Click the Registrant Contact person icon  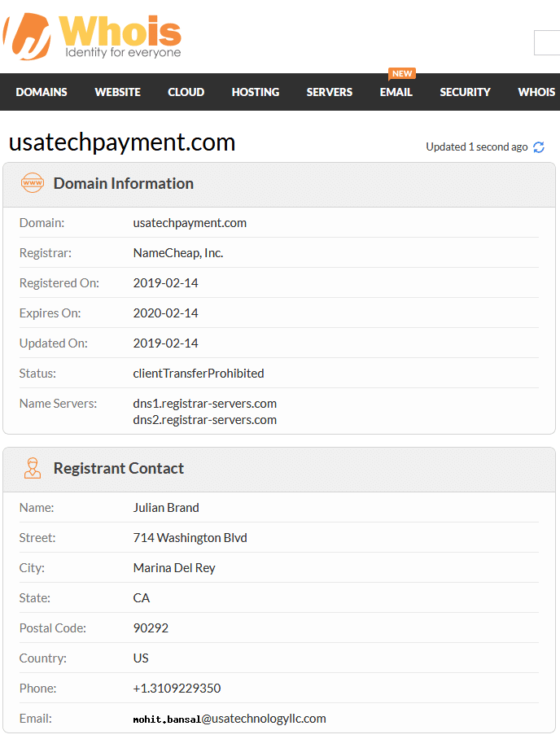pos(33,468)
